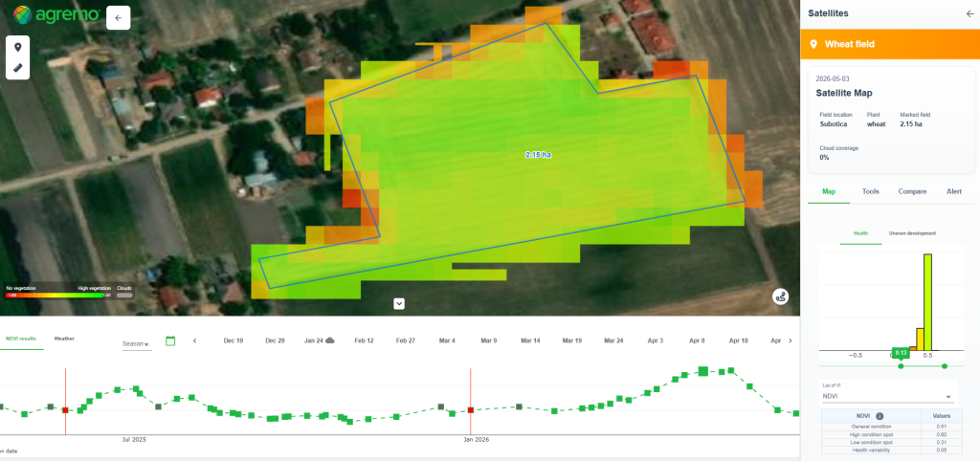Select the location pin marker tool
The image size is (980, 461).
(x=17, y=48)
